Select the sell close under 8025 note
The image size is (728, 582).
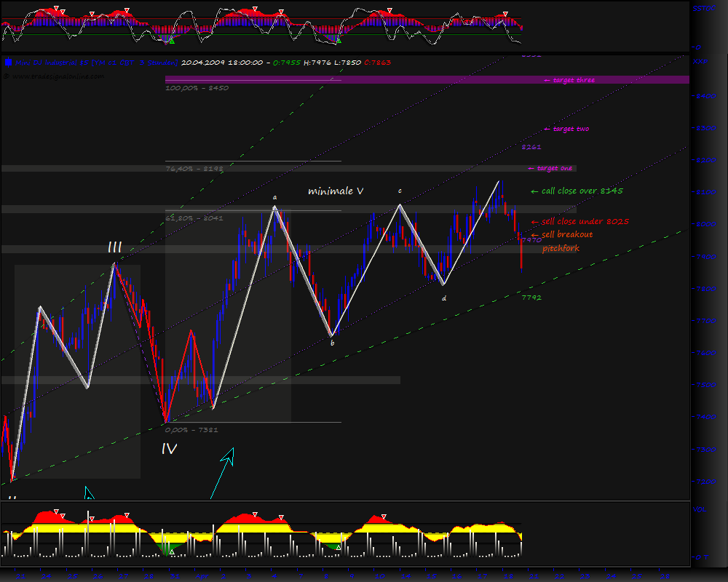click(580, 221)
